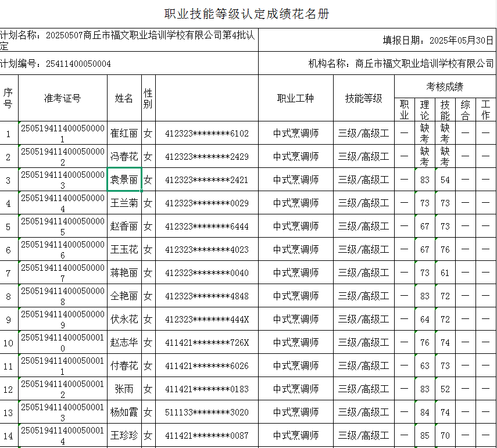
Task: Select skill score 70 for 王珍珍
Action: 445,435
